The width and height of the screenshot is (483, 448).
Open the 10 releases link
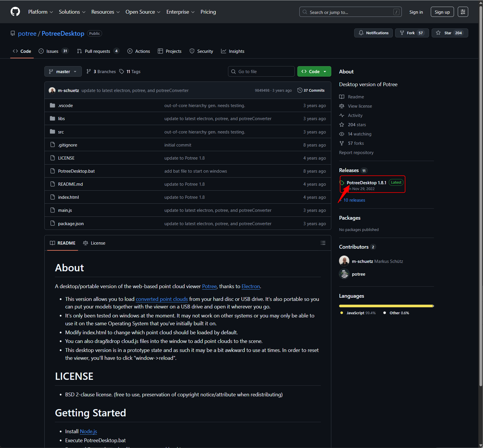(x=354, y=200)
